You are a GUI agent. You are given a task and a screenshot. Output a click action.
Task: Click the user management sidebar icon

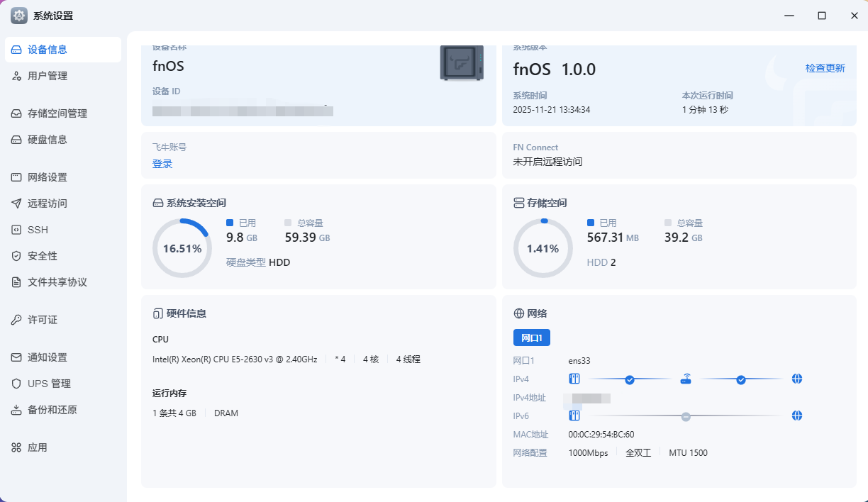tap(16, 76)
